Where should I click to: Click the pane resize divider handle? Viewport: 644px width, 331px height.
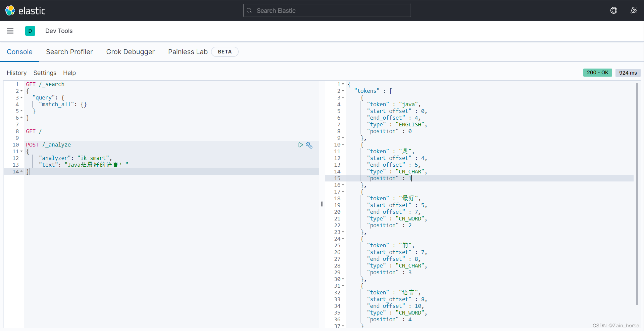322,204
